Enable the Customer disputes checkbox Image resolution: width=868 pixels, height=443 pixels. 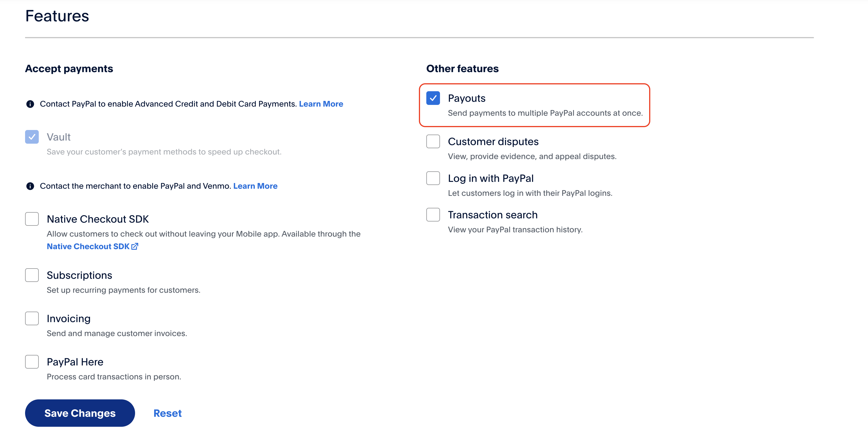pyautogui.click(x=433, y=142)
